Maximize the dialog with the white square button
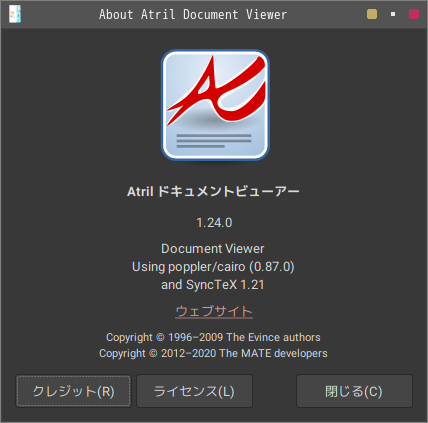This screenshot has width=428, height=423. coord(393,14)
